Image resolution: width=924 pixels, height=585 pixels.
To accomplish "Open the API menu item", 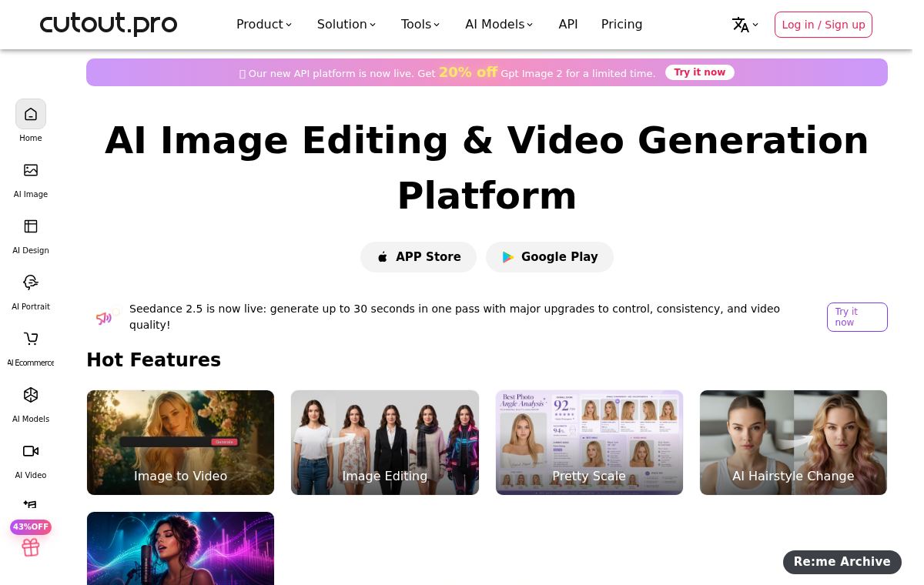I will pos(568,25).
